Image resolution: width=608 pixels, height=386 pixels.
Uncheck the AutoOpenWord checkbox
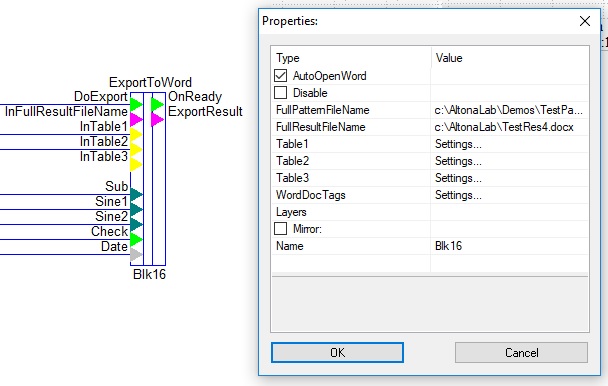point(280,76)
